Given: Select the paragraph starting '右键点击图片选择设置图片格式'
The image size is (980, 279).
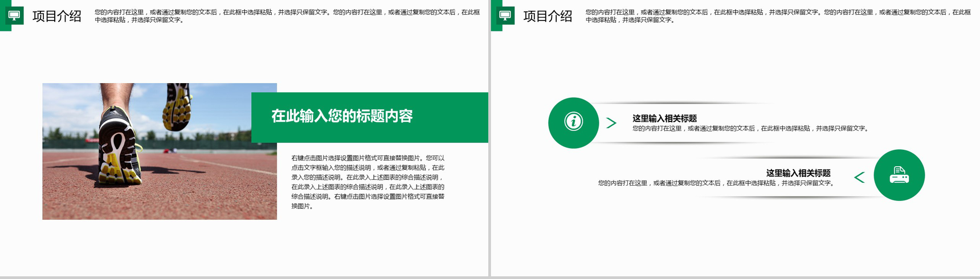Looking at the screenshot, I should pos(368,182).
